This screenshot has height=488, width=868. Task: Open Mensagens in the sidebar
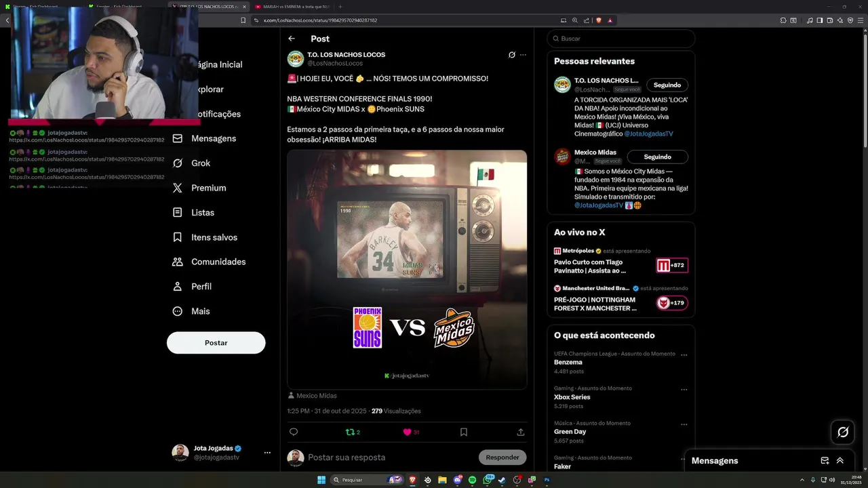[x=205, y=138]
